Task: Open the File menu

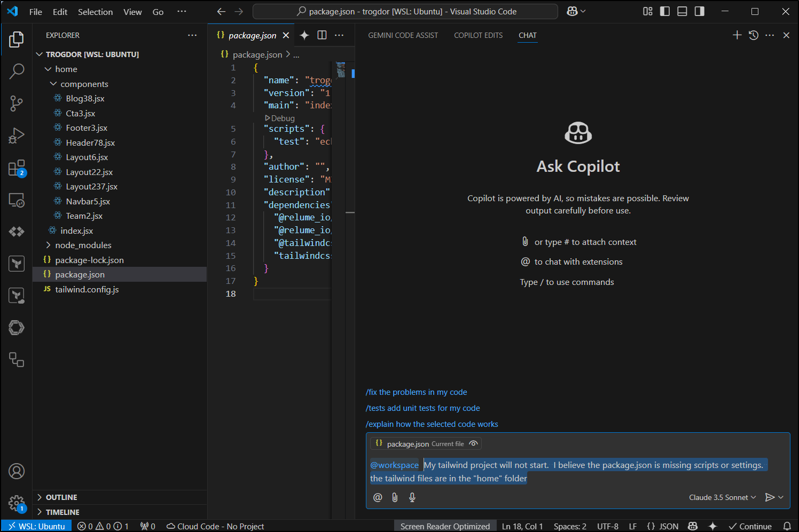Action: [x=36, y=12]
